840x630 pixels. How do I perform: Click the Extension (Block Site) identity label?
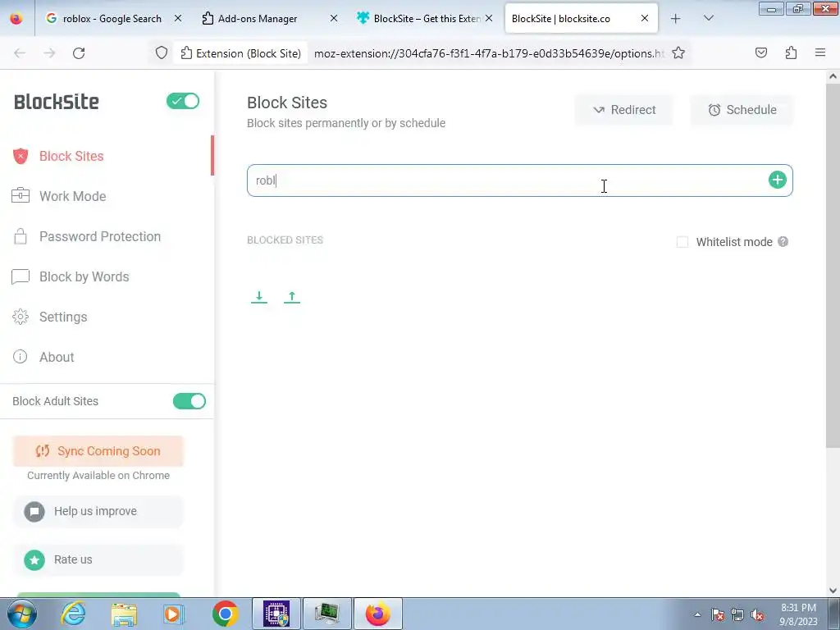[x=240, y=53]
